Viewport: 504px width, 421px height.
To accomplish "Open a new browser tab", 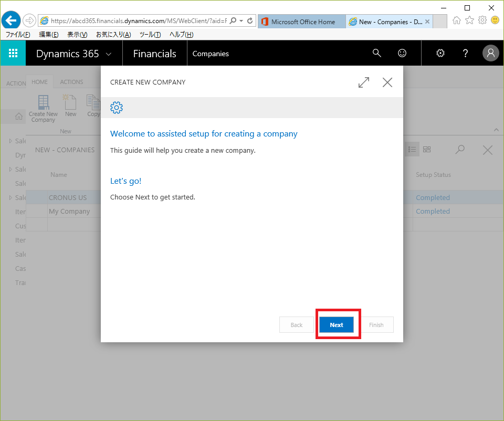I will point(440,22).
